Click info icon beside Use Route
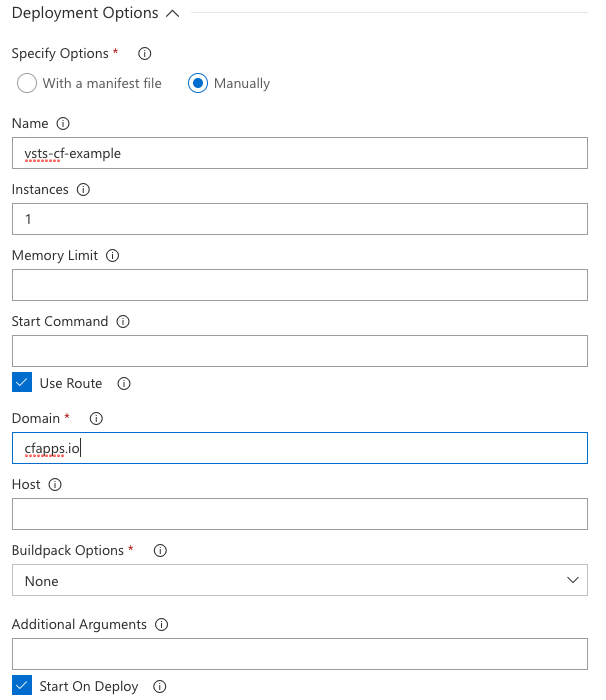The width and height of the screenshot is (606, 700). (124, 383)
